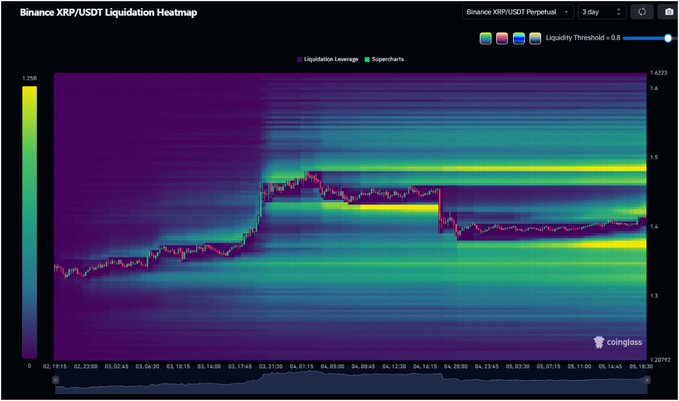This screenshot has height=401, width=679.
Task: Click left handle of time range scrubber
Action: coord(55,380)
